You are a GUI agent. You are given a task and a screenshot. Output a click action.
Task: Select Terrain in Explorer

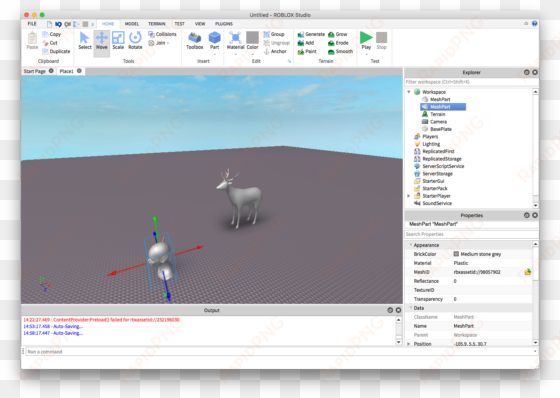pyautogui.click(x=434, y=114)
